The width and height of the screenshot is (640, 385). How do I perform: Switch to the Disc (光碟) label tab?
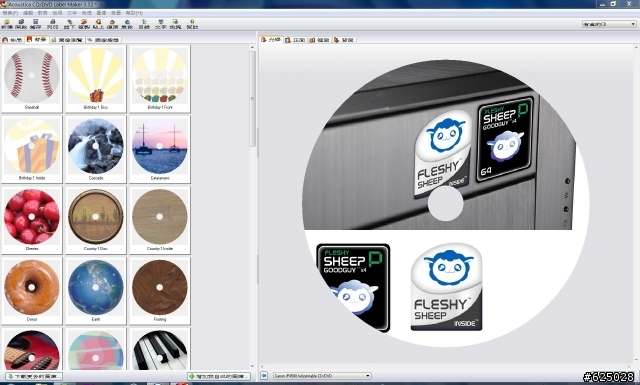click(x=271, y=40)
